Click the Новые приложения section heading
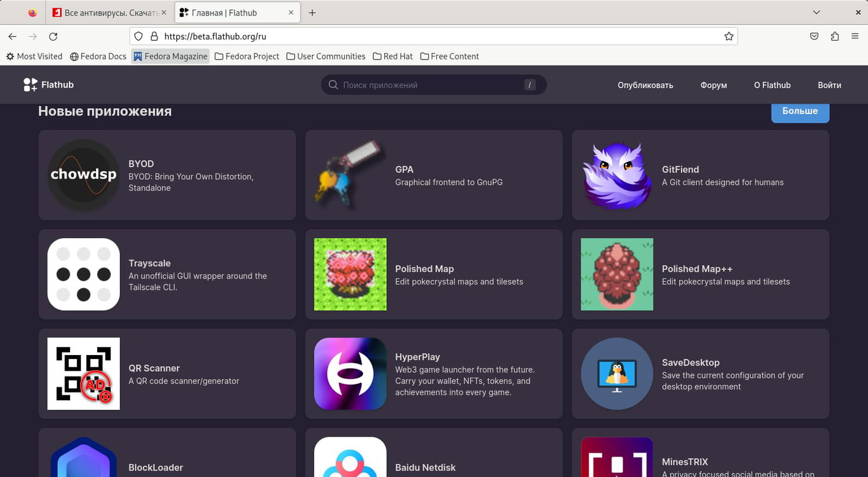This screenshot has width=868, height=477. 105,111
